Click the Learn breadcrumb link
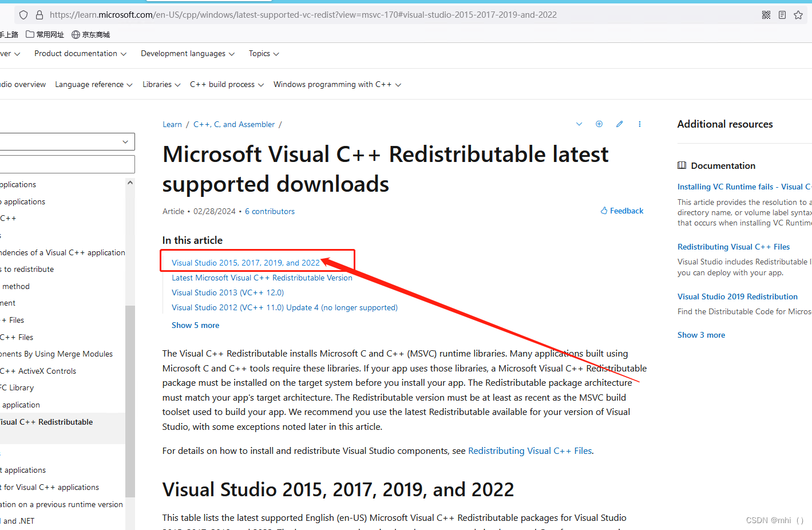 (172, 124)
